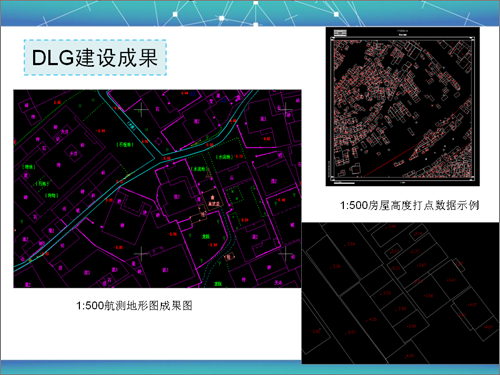Open the full-sheet building height map thumbnail
This screenshot has height=375, width=500.
[x=403, y=106]
